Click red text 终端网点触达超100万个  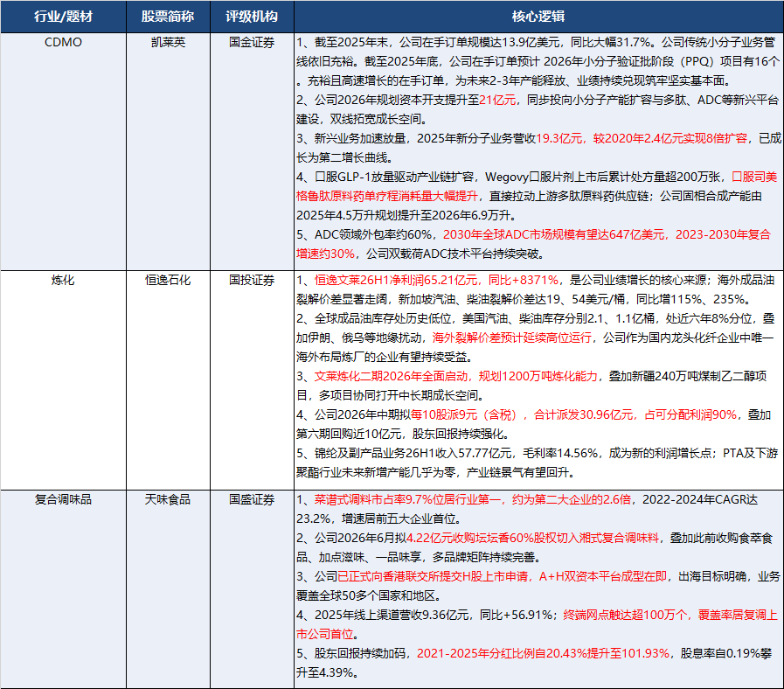(x=625, y=615)
